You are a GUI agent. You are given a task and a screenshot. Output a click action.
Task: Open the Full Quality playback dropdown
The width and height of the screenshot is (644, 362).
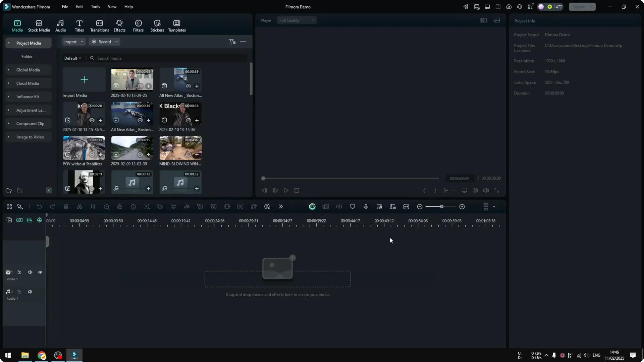pyautogui.click(x=296, y=20)
